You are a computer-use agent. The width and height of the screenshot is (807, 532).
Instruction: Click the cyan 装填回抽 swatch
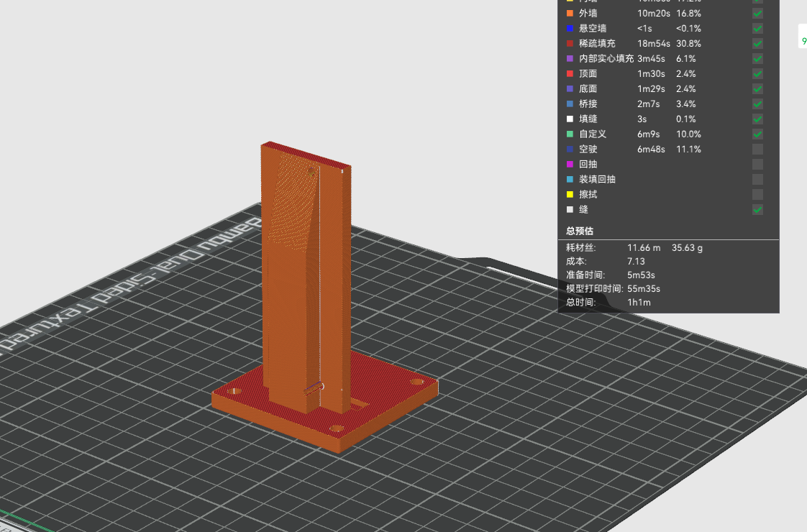pyautogui.click(x=570, y=180)
